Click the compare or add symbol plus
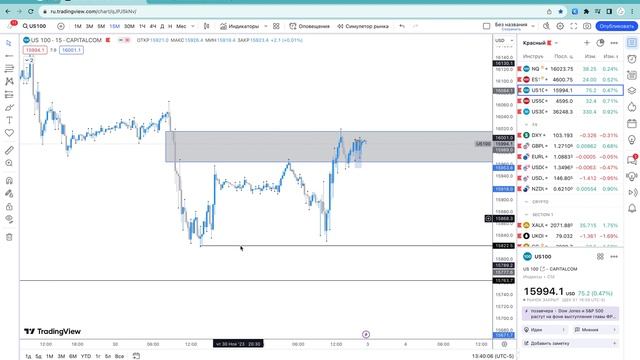Screen dimensions: 640x360 pyautogui.click(x=60, y=26)
